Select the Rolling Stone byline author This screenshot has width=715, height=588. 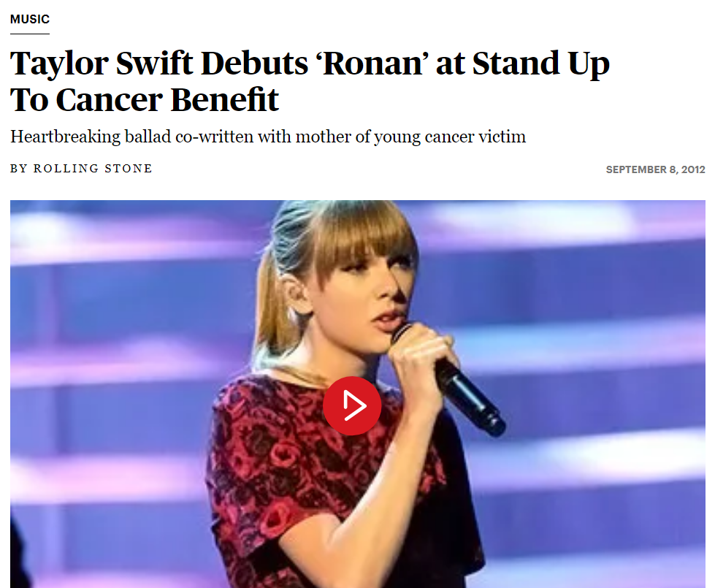tap(93, 168)
